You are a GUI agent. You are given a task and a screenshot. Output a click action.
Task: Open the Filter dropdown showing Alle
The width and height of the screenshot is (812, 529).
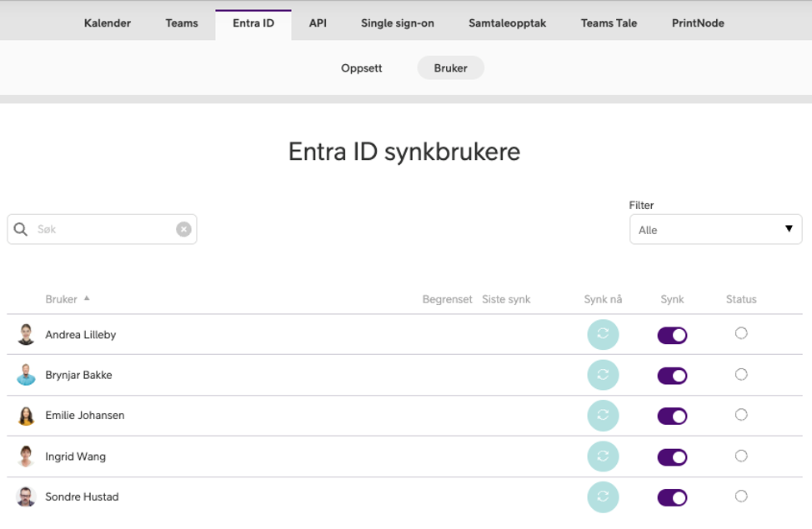click(715, 230)
